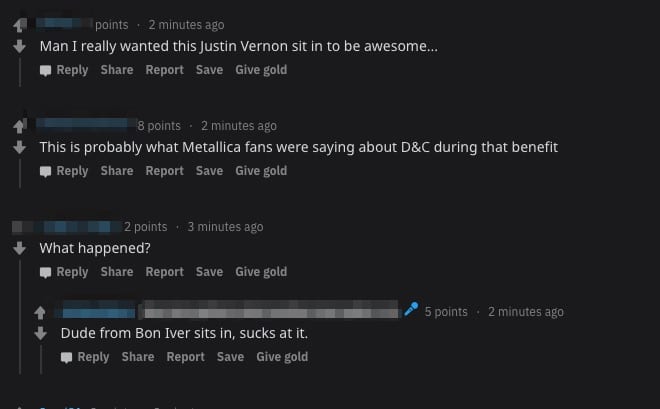The height and width of the screenshot is (409, 660).
Task: Upvote the Bon Iver reply comment
Action: (41, 312)
